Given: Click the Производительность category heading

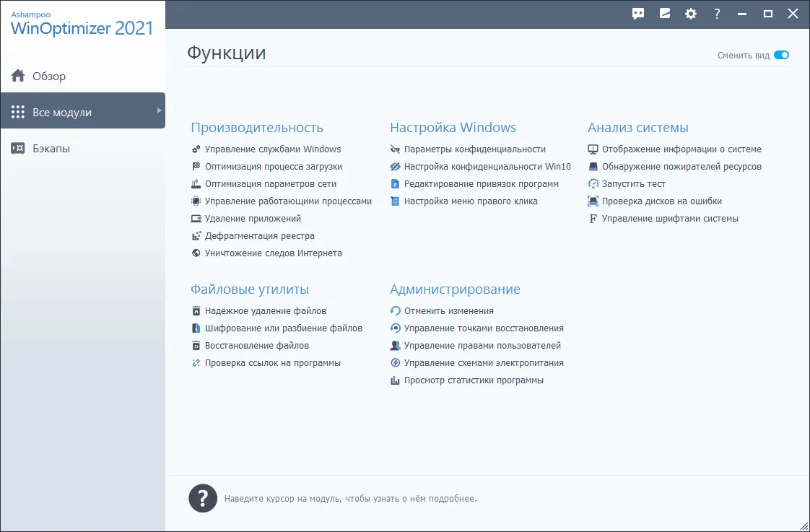Looking at the screenshot, I should tap(257, 128).
